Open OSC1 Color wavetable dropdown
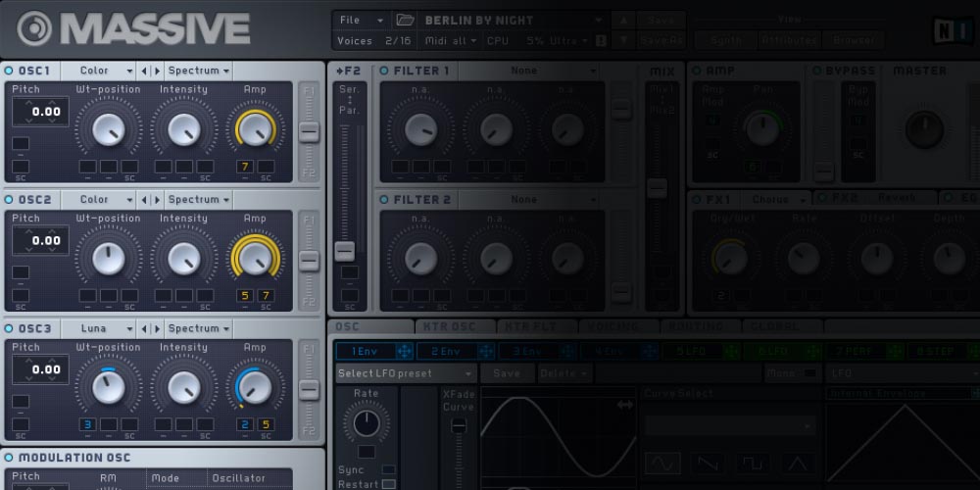 point(99,71)
